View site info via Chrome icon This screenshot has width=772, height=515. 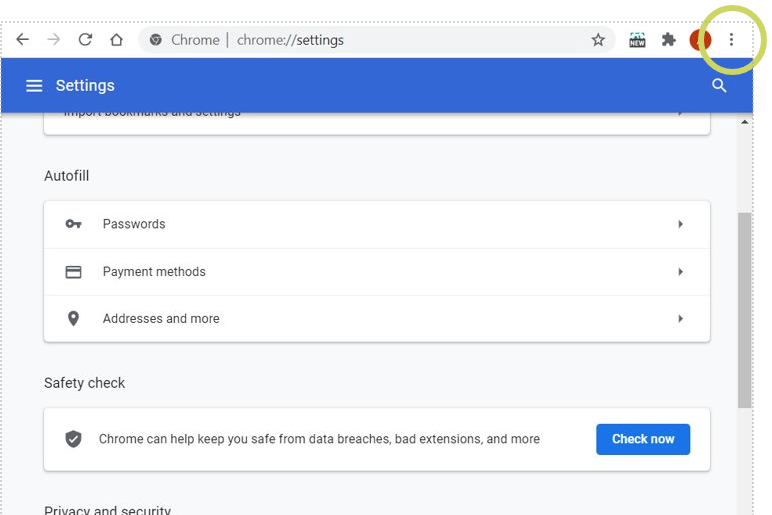[156, 40]
